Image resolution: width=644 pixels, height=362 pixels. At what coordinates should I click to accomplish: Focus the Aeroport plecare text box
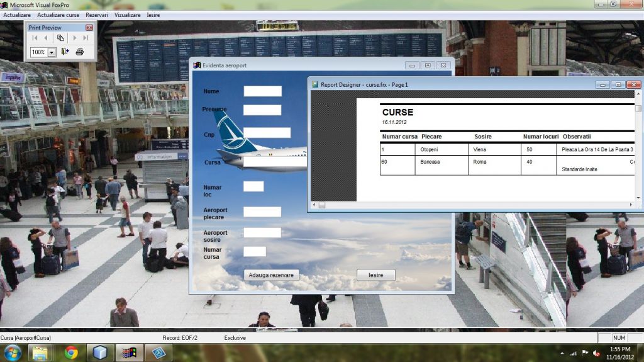click(x=262, y=212)
